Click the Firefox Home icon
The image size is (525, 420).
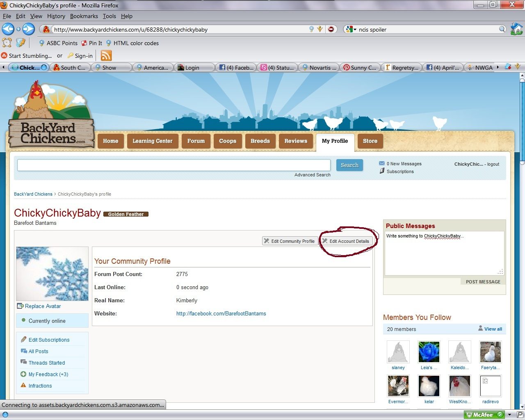pyautogui.click(x=516, y=29)
